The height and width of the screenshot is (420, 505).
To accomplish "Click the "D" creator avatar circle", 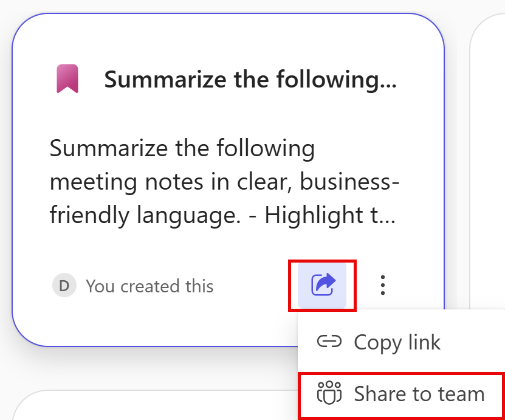I will click(64, 286).
